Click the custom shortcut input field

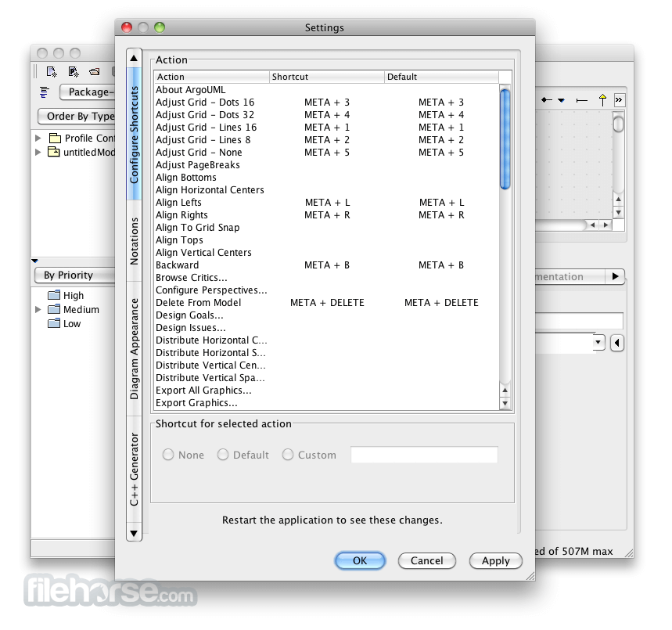424,455
